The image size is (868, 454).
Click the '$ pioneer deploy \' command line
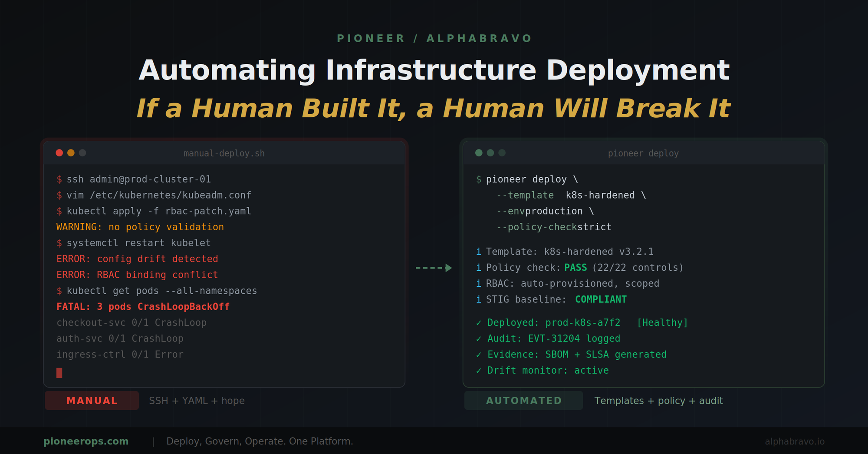(x=527, y=179)
